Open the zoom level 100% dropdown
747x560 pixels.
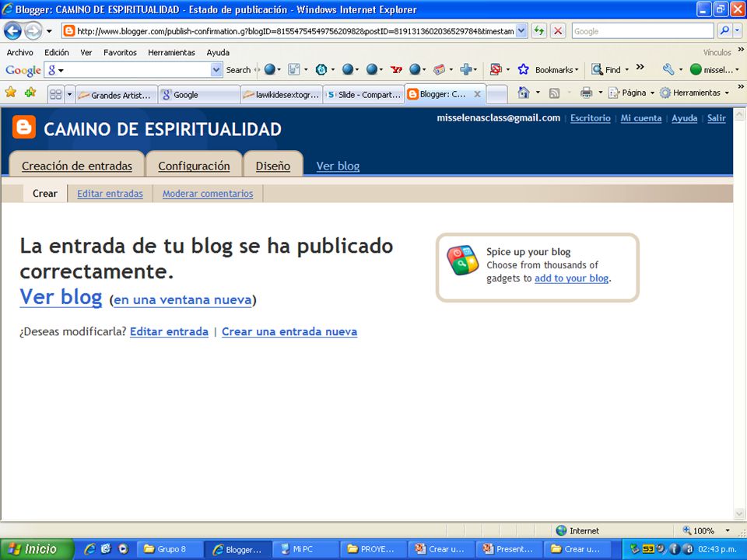click(728, 530)
